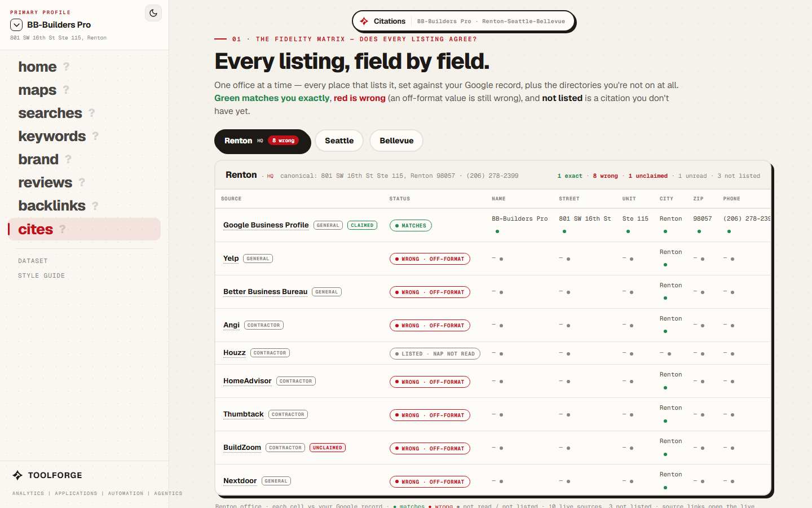Click Yelp's WRONG · OFF-FORMAT status badge
This screenshot has height=508, width=812.
tap(430, 259)
